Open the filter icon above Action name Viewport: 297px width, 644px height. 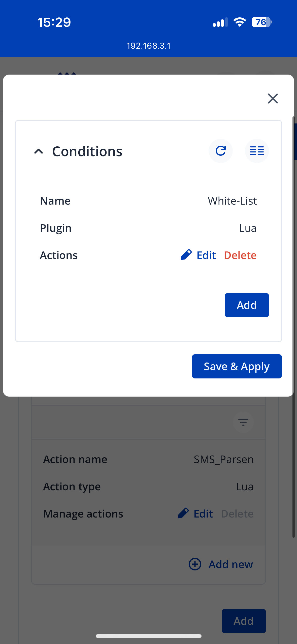point(243,422)
